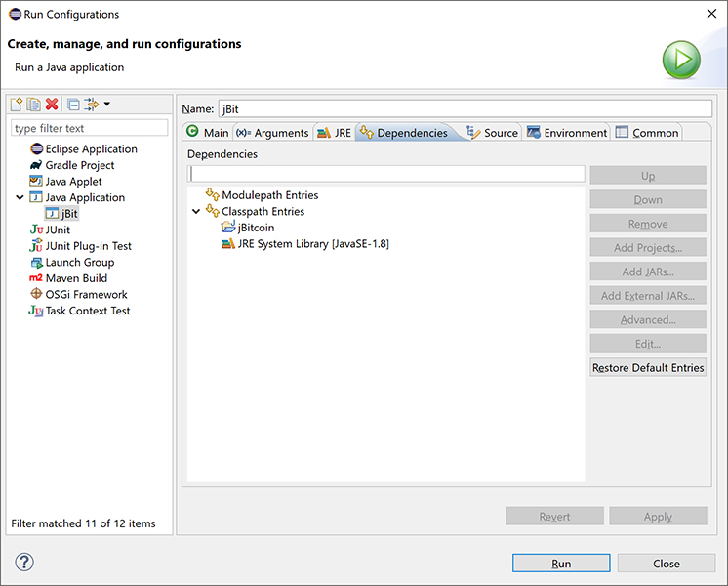Switch to the Main tab

click(x=207, y=133)
